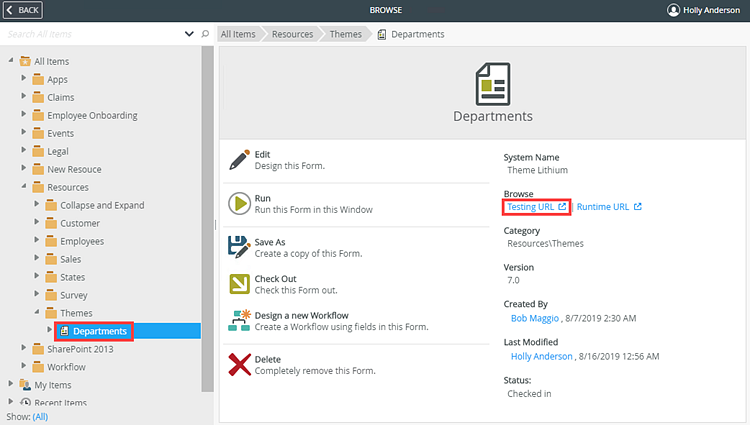
Task: Click the Save As disk icon
Action: pos(239,247)
